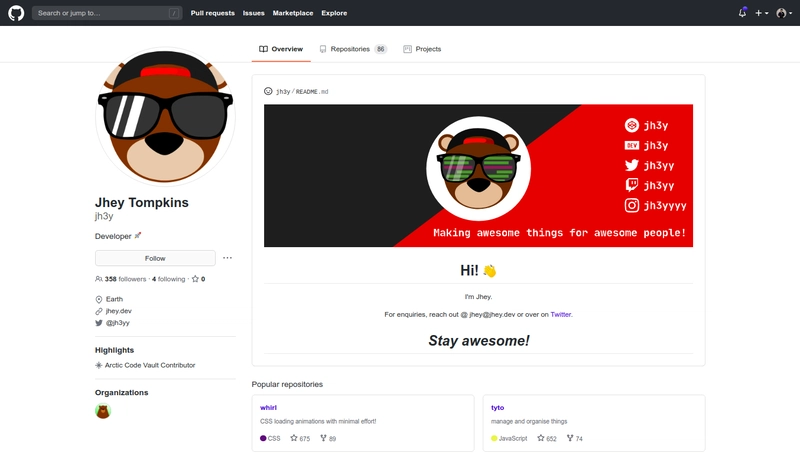The image size is (800, 453).
Task: Switch to the Overview tab
Action: (x=281, y=49)
